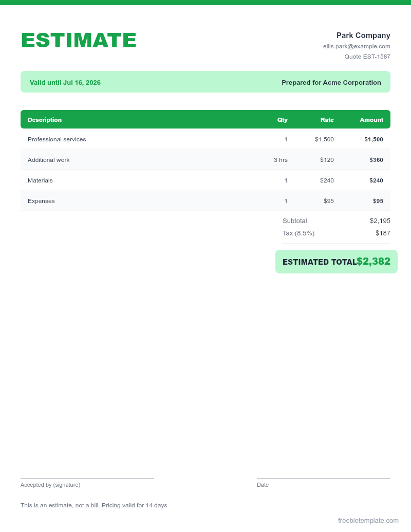Click the Materials rate of $240
The width and height of the screenshot is (411, 532).
coord(327,180)
